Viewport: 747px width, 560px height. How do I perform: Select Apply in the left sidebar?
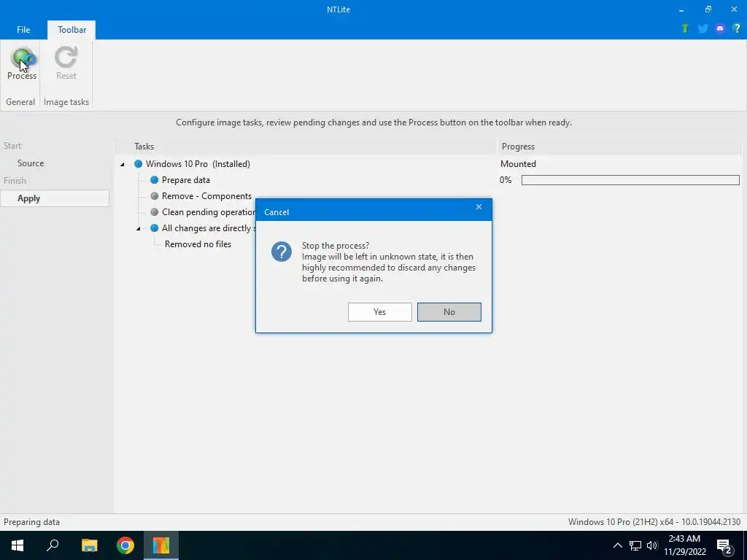point(55,198)
